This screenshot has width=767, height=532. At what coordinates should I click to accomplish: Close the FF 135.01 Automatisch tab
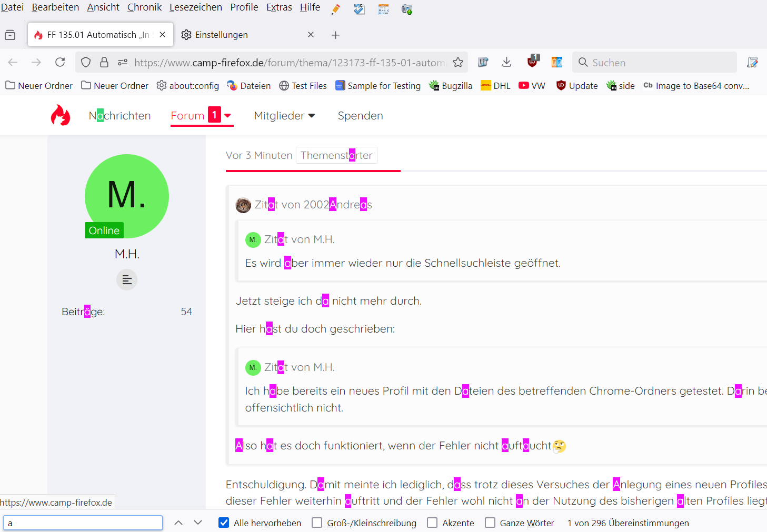click(163, 35)
